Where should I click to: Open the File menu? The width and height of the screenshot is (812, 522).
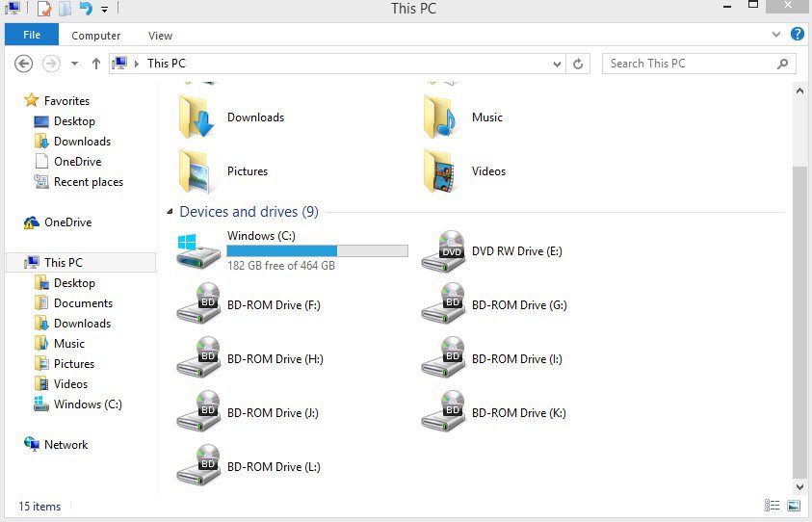32,35
